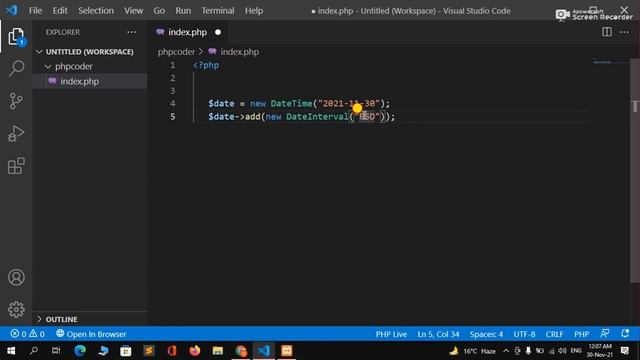640x360 pixels.
Task: Click the <?php opening tag
Action: click(x=206, y=65)
